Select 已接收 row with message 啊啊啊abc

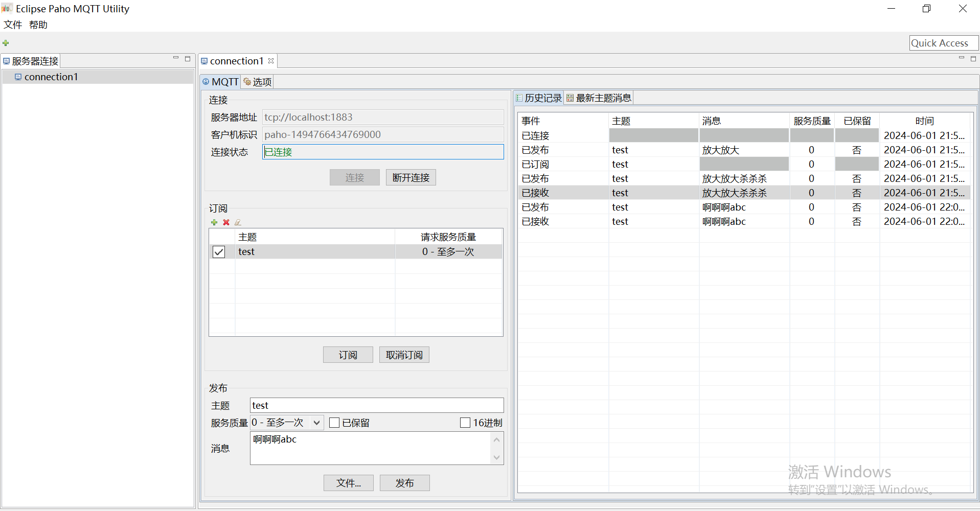[x=744, y=221]
